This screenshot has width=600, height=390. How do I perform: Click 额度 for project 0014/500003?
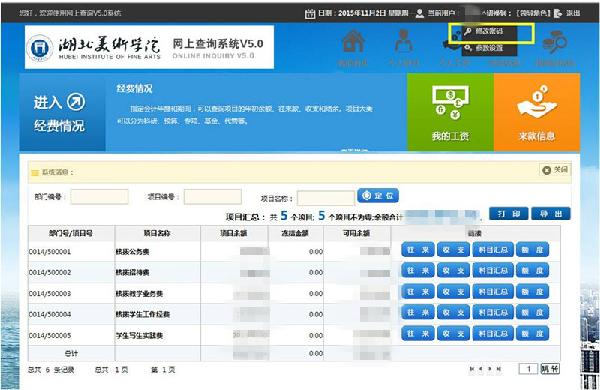click(532, 291)
